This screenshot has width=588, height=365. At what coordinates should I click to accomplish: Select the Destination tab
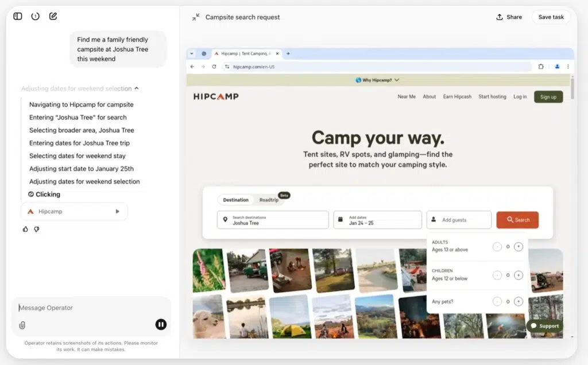point(235,200)
